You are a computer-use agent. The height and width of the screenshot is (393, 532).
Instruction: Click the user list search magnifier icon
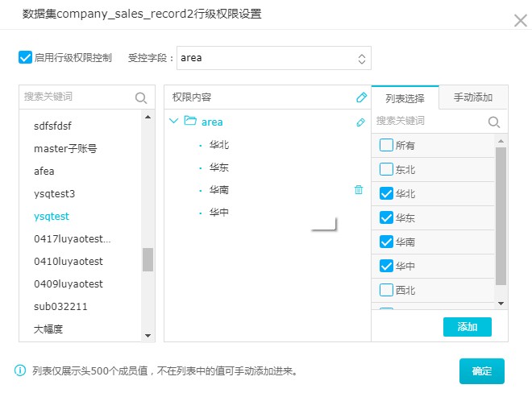pos(141,98)
